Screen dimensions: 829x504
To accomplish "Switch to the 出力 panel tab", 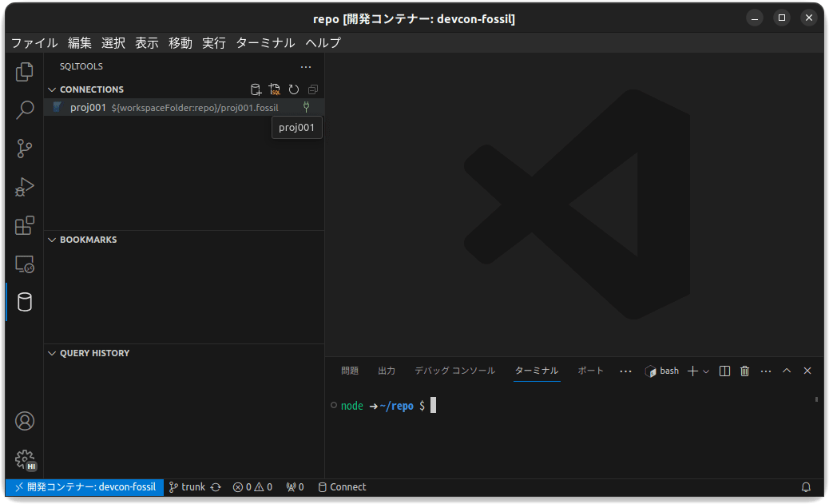I will pyautogui.click(x=387, y=371).
